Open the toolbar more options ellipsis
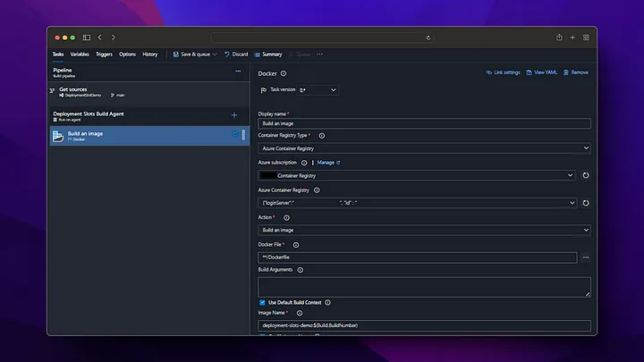 click(319, 55)
